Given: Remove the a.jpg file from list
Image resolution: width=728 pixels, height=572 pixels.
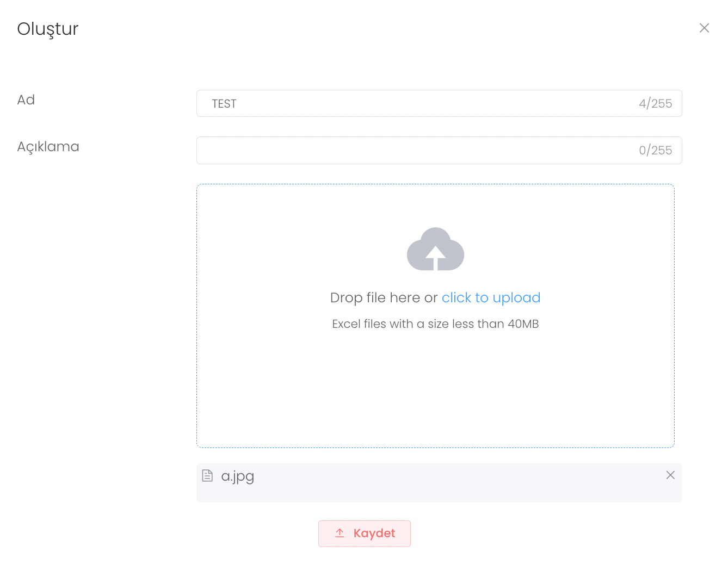Looking at the screenshot, I should tap(670, 475).
